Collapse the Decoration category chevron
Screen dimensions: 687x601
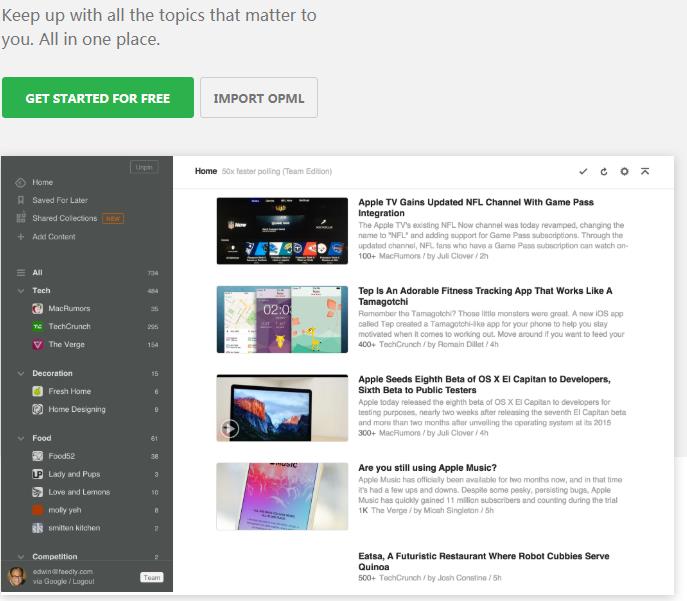[x=21, y=374]
